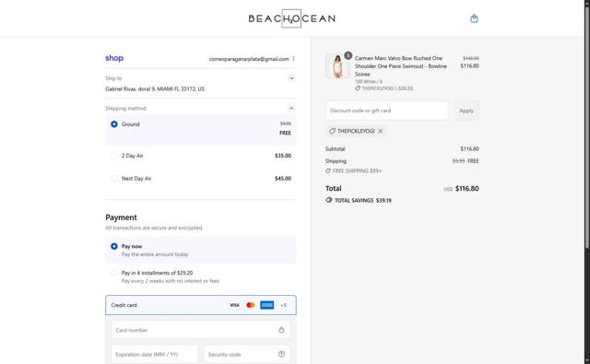This screenshot has width=590, height=364.
Task: Click the THEPICKLEYOGI discount tag icon
Action: pyautogui.click(x=332, y=131)
